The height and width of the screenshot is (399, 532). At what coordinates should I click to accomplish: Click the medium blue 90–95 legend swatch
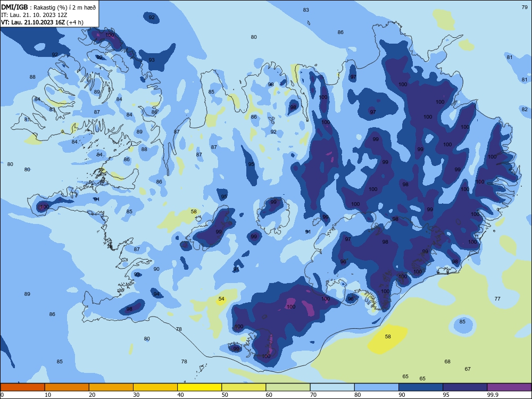tap(421, 387)
